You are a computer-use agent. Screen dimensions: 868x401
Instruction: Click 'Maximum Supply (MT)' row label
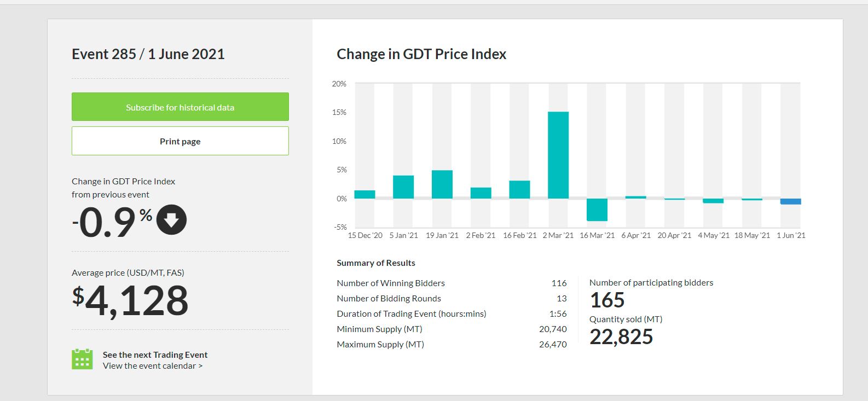(x=380, y=344)
